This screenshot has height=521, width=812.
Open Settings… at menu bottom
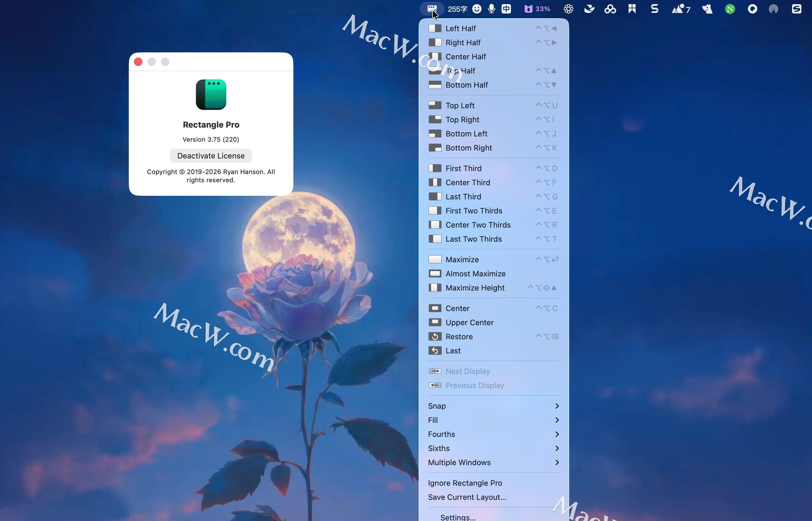(x=458, y=517)
